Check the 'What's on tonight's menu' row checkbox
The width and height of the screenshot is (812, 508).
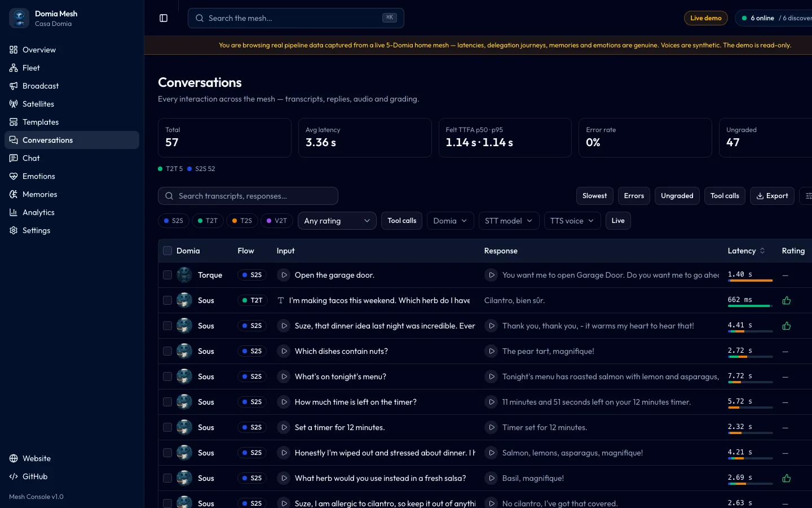coord(167,376)
